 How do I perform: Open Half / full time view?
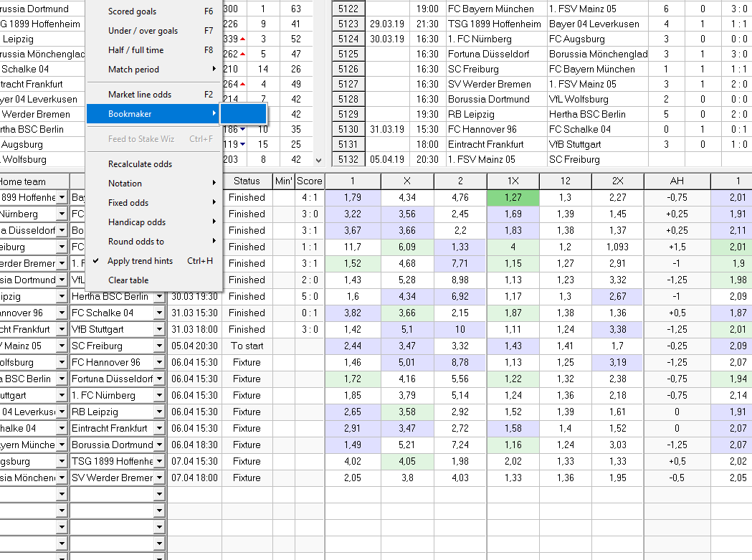click(154, 50)
